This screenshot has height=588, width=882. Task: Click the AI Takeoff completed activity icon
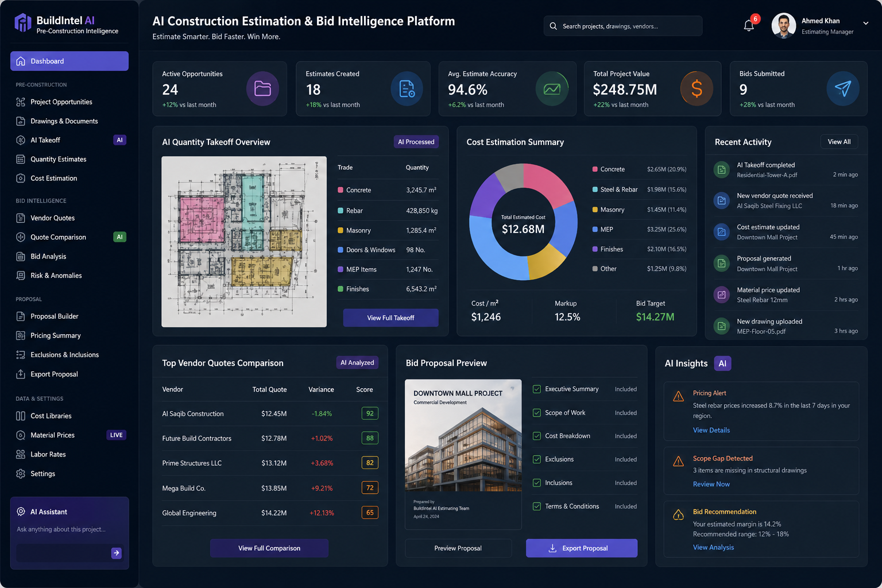(x=721, y=169)
